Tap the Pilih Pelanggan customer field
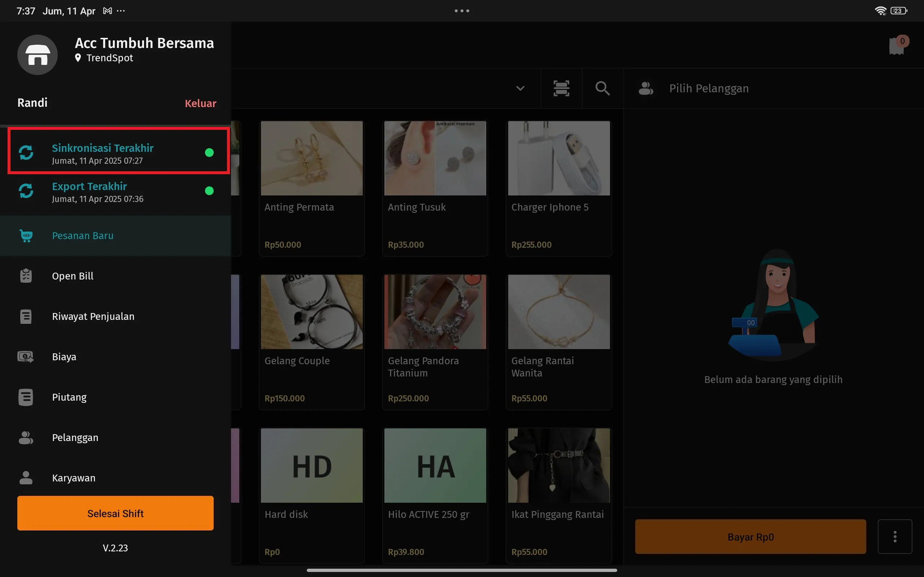This screenshot has width=924, height=577. (709, 89)
